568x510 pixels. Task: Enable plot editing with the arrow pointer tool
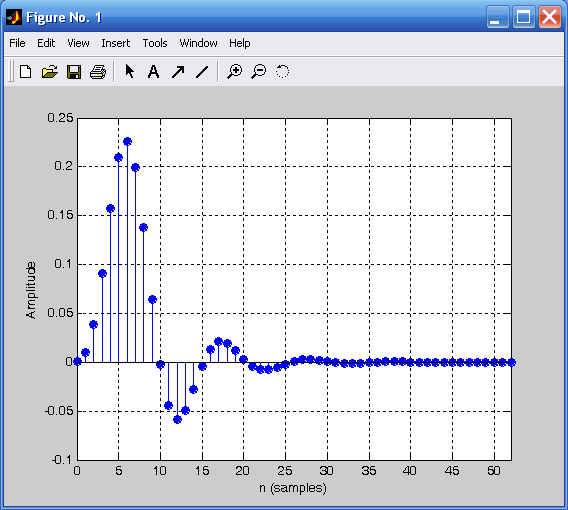[x=129, y=71]
